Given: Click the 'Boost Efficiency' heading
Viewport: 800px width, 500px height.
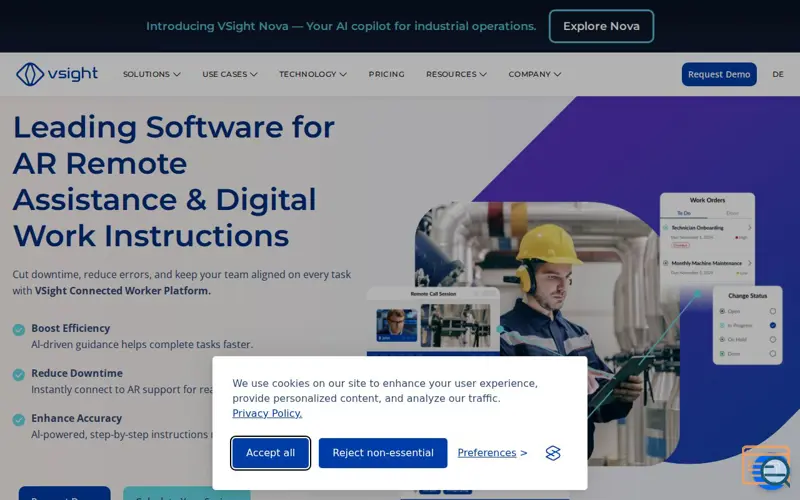Looking at the screenshot, I should click(x=70, y=328).
